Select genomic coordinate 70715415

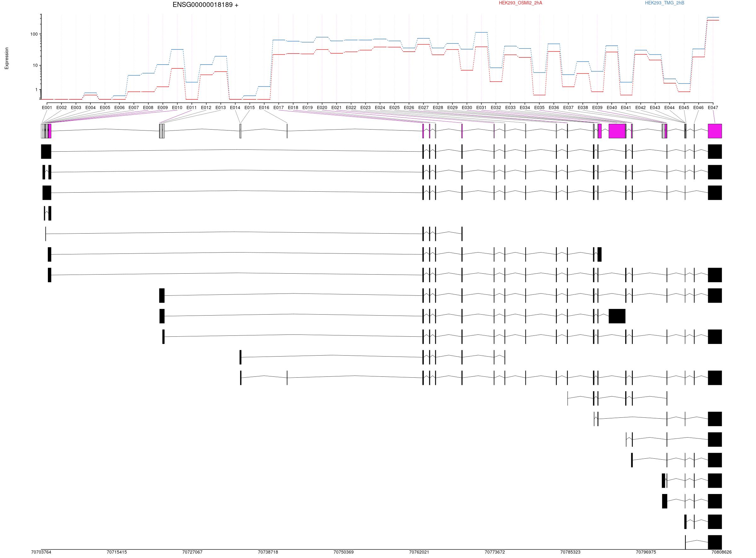pos(117,552)
